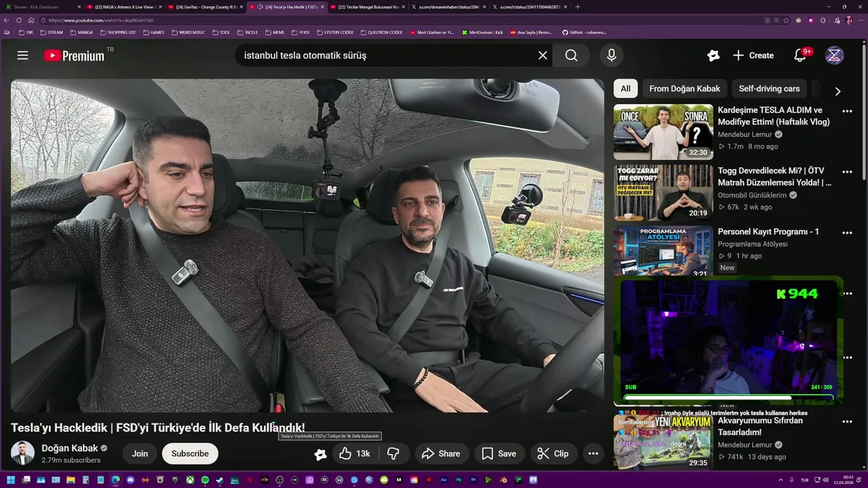
Task: Open Epic Games launcher from taskbar
Action: (x=175, y=480)
